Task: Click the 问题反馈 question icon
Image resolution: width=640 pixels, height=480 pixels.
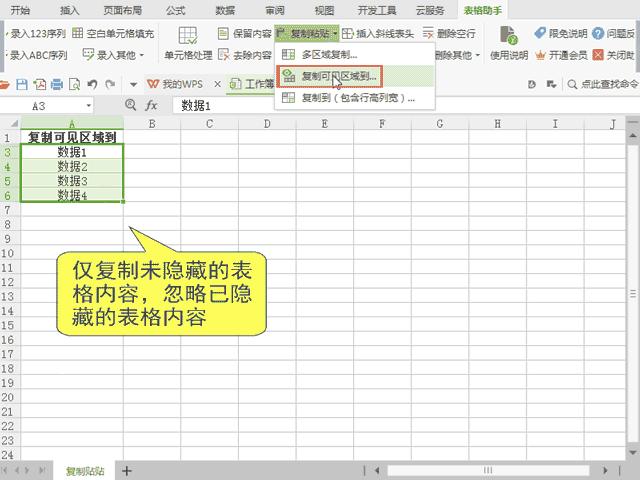Action: (598, 33)
